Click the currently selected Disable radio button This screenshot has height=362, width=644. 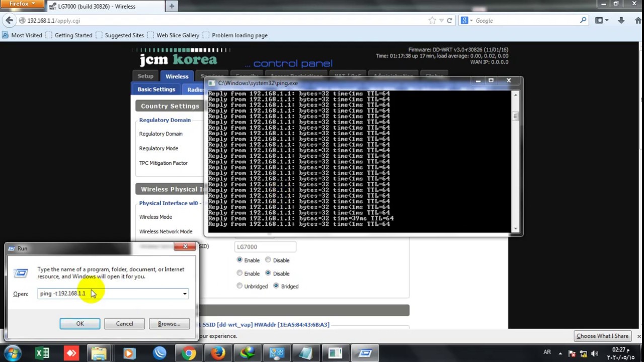(x=268, y=273)
